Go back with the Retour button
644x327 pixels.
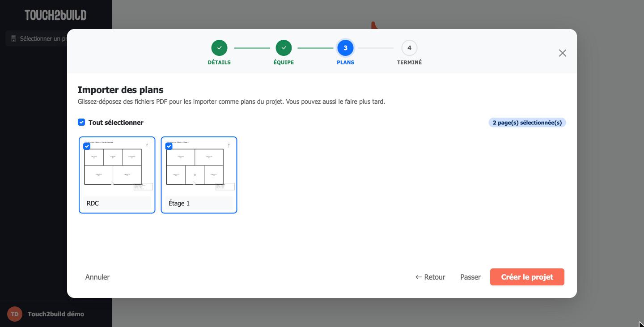(430, 277)
